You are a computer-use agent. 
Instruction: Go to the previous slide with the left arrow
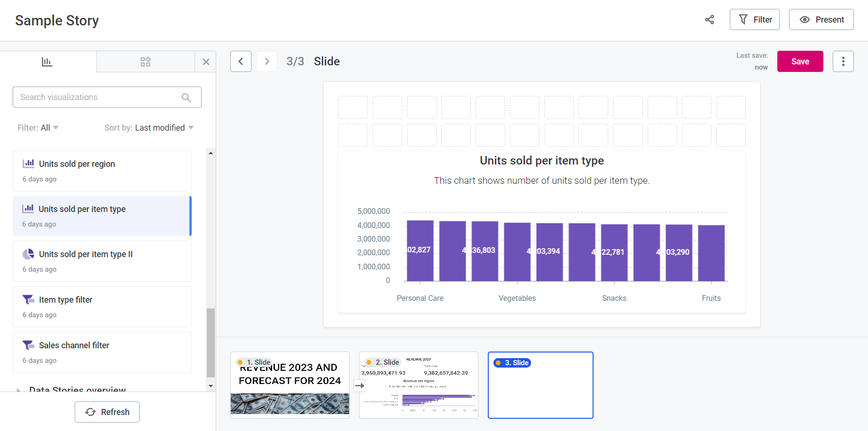click(x=241, y=61)
